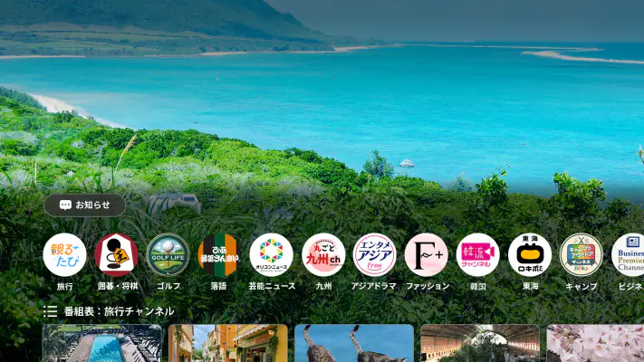
Task: Open the 旅行 travel channel icon
Action: pos(64,255)
